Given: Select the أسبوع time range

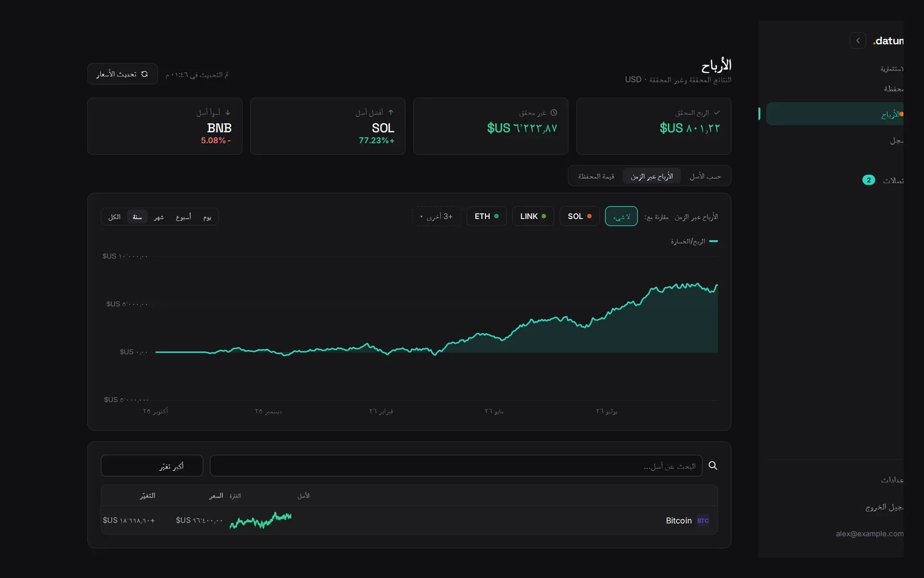Looking at the screenshot, I should coord(183,217).
